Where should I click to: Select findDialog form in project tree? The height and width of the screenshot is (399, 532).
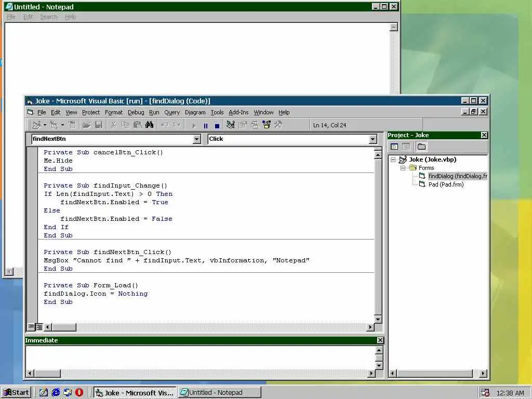click(457, 176)
